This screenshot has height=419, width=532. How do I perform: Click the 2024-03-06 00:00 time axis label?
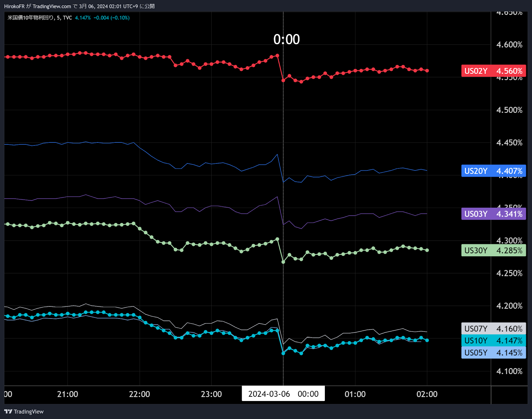click(x=283, y=394)
